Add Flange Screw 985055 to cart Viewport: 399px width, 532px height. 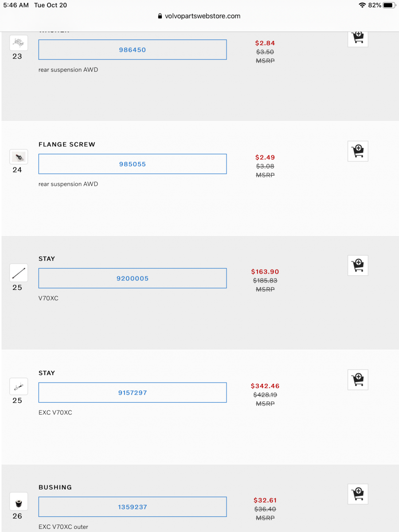[358, 151]
